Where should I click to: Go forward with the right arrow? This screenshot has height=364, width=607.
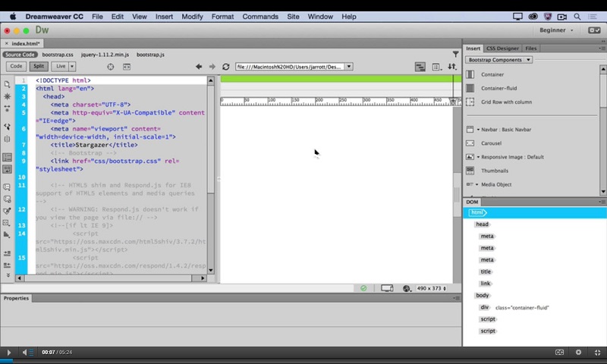pyautogui.click(x=212, y=67)
